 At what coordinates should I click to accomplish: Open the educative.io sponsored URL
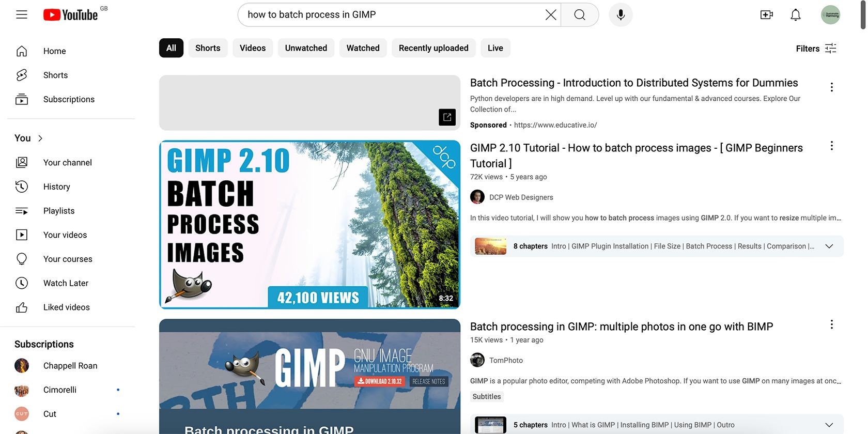click(555, 125)
